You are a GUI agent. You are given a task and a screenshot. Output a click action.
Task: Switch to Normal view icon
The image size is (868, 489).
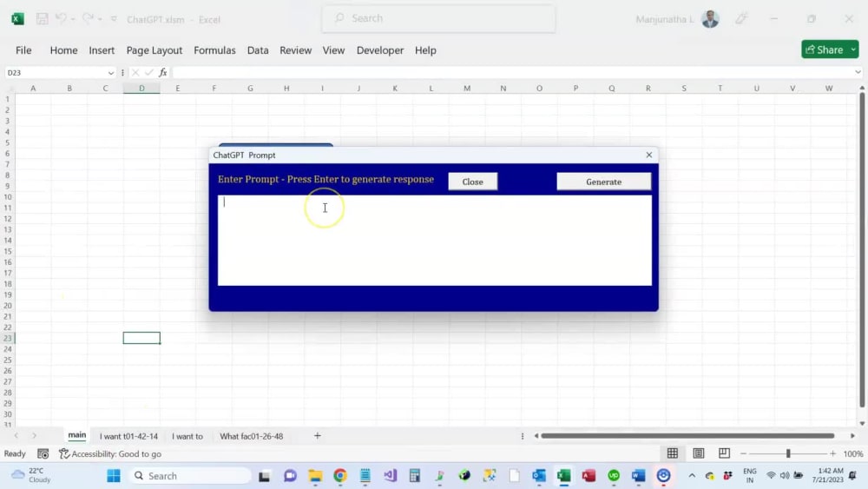point(673,453)
